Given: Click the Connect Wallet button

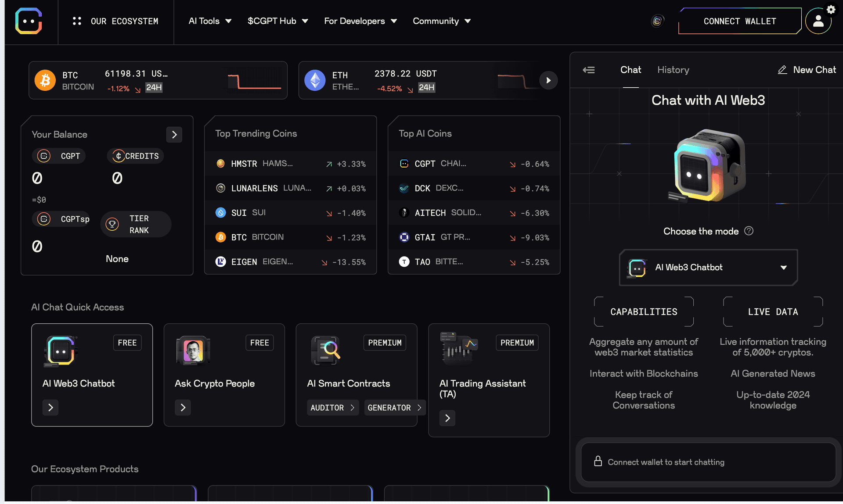Looking at the screenshot, I should click(740, 21).
